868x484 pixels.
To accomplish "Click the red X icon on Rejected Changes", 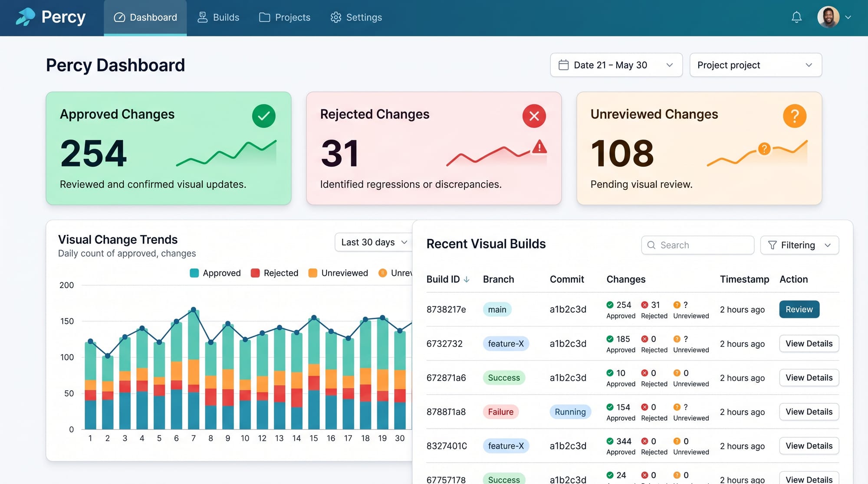I will pyautogui.click(x=534, y=116).
